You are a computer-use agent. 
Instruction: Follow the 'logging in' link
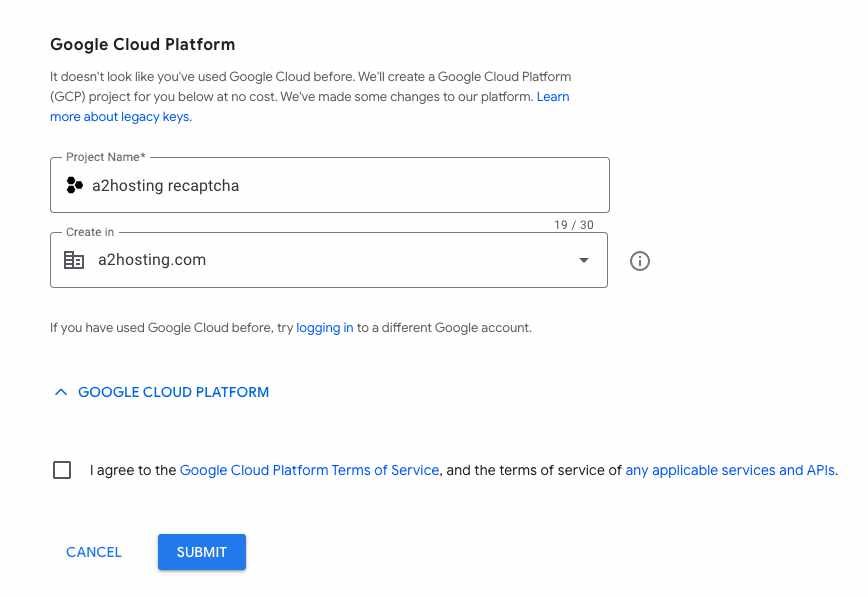324,328
